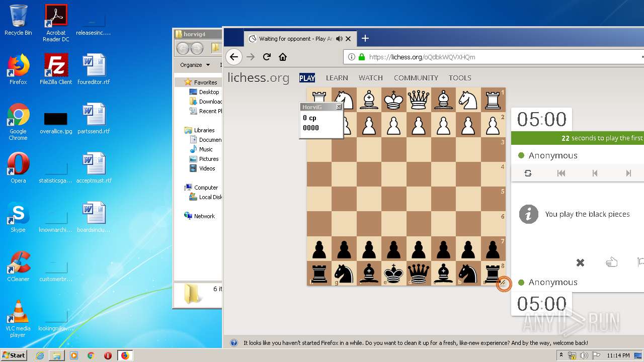
Task: Step to next move button
Action: pyautogui.click(x=628, y=173)
